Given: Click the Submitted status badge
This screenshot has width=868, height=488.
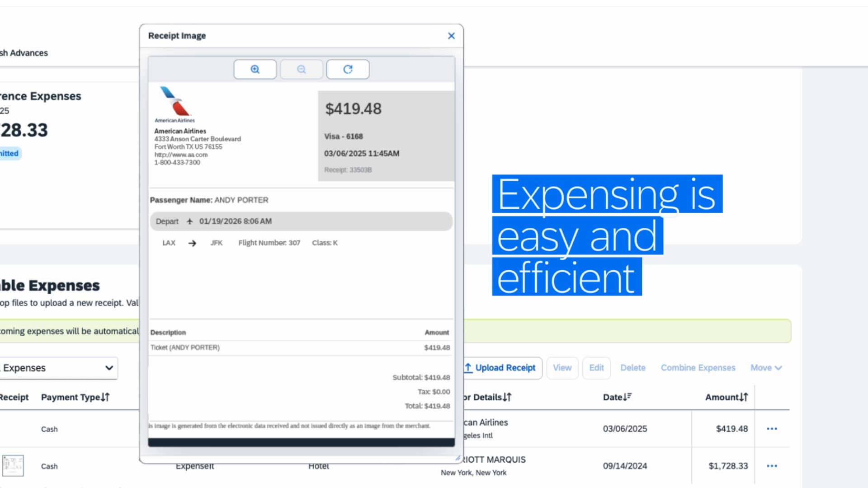Looking at the screenshot, I should [x=10, y=153].
